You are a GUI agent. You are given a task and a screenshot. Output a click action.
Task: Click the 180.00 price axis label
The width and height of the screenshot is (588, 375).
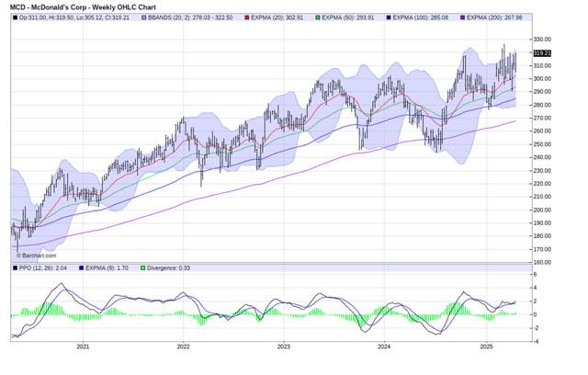point(542,236)
